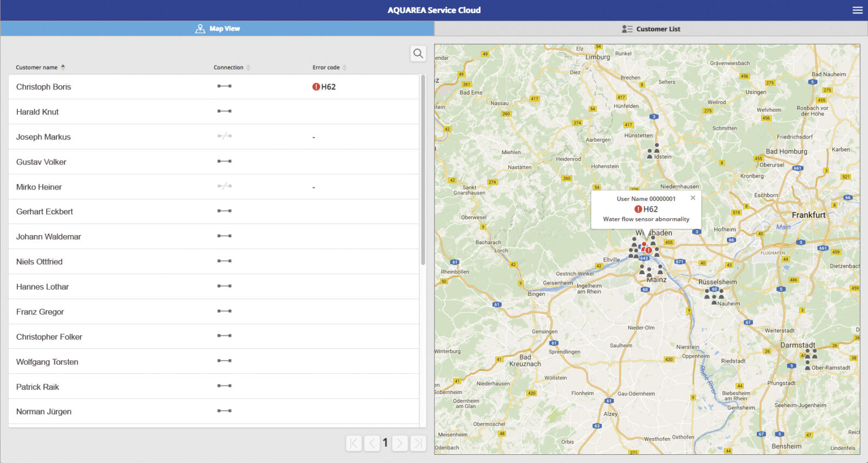This screenshot has height=463, width=868.
Task: Click connection icon for Christoph Boris
Action: [x=225, y=86]
